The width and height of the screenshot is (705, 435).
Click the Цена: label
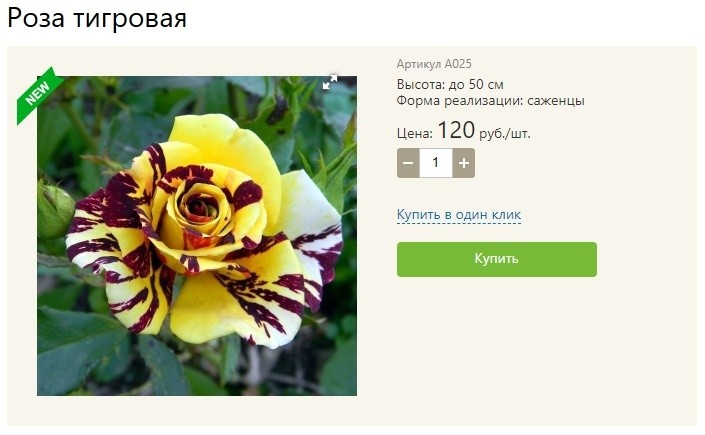[x=415, y=133]
